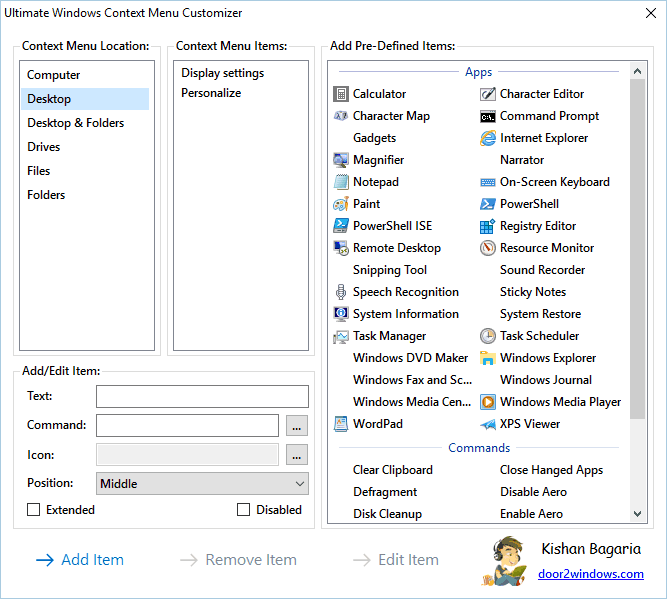This screenshot has height=599, width=667.
Task: Click the PowerShell icon
Action: coord(487,204)
